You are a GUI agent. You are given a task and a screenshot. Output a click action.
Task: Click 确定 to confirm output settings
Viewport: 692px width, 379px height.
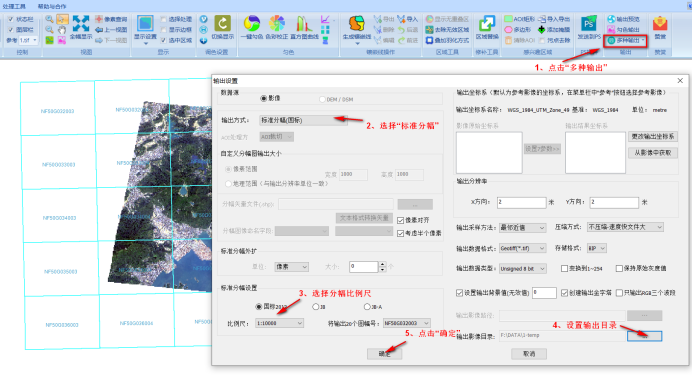384,354
